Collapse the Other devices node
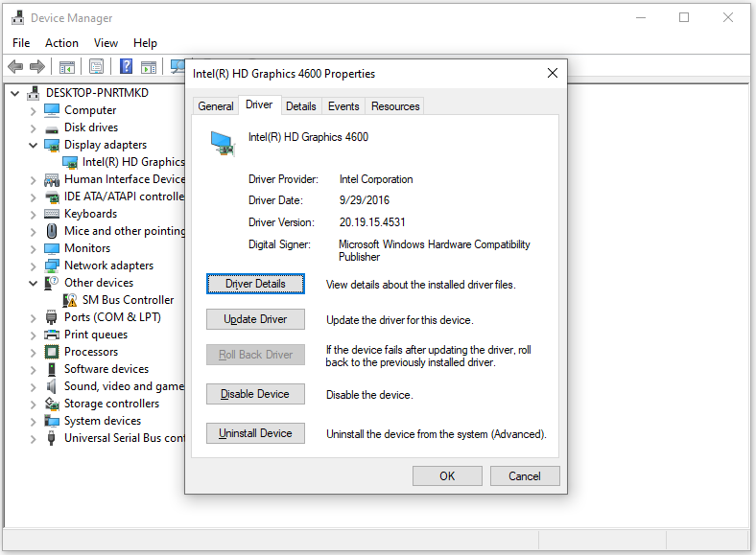The height and width of the screenshot is (555, 756). click(x=33, y=283)
